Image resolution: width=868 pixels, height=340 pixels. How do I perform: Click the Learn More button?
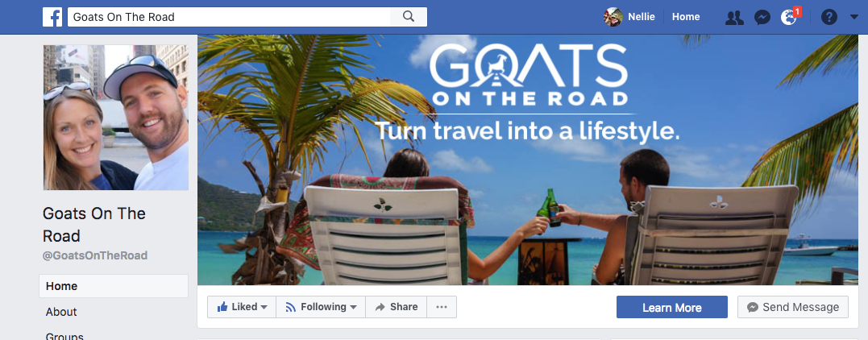click(x=672, y=307)
